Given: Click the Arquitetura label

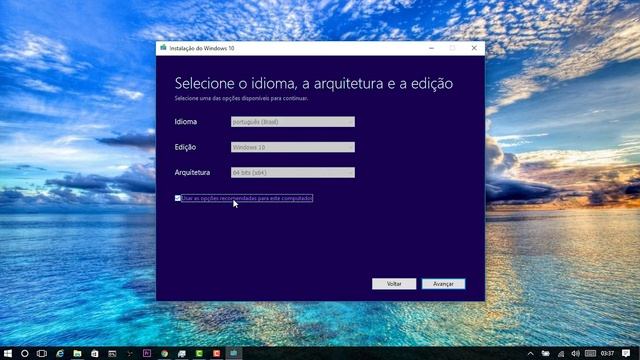Looking at the screenshot, I should click(192, 173).
